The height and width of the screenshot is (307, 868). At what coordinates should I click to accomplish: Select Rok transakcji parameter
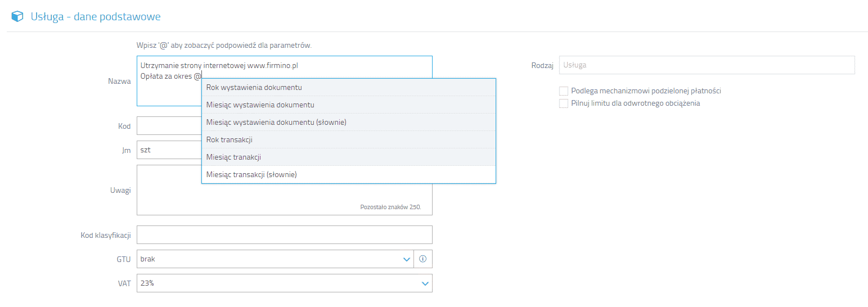click(349, 139)
